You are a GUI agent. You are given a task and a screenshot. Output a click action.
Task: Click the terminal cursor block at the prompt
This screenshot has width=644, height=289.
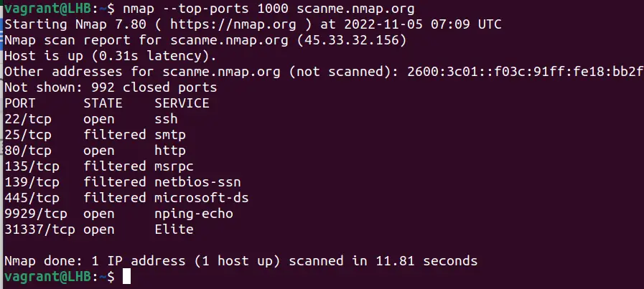[126, 277]
